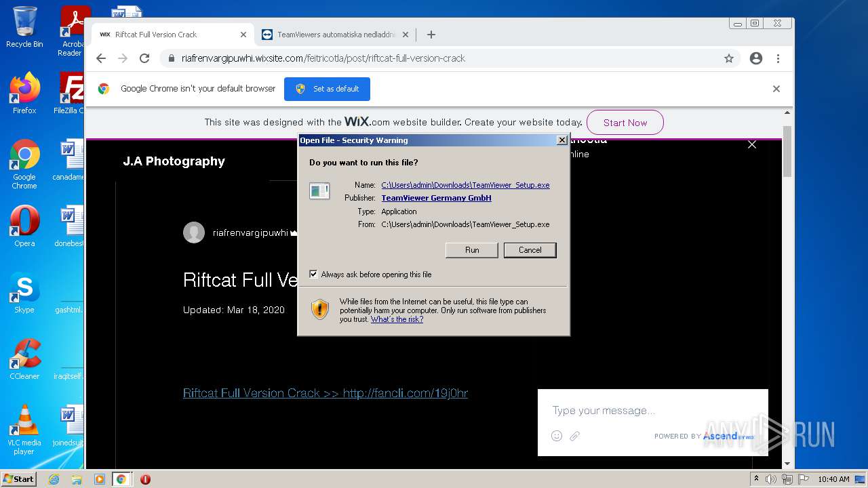This screenshot has height=488, width=868.
Task: Open Internet Explorer from the taskbar
Action: (x=54, y=479)
